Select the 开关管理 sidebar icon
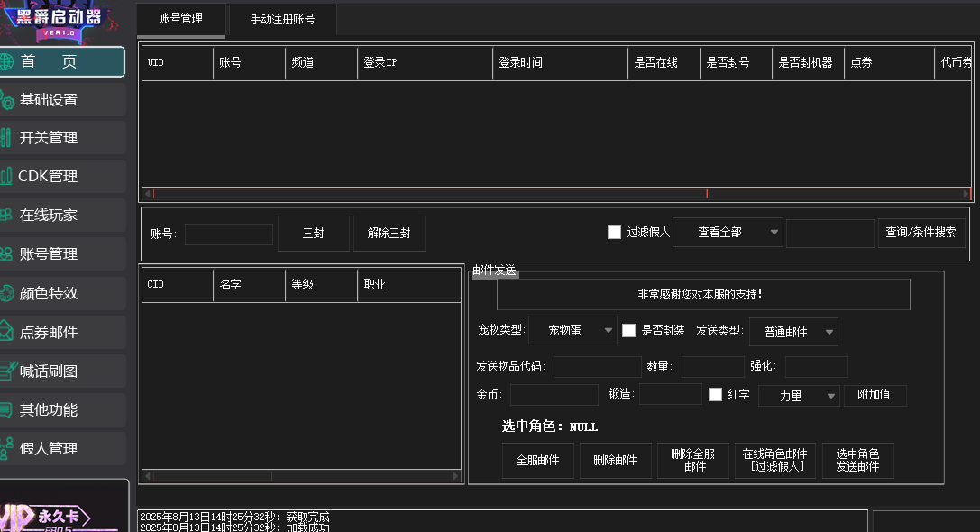The width and height of the screenshot is (980, 532). pyautogui.click(x=7, y=138)
